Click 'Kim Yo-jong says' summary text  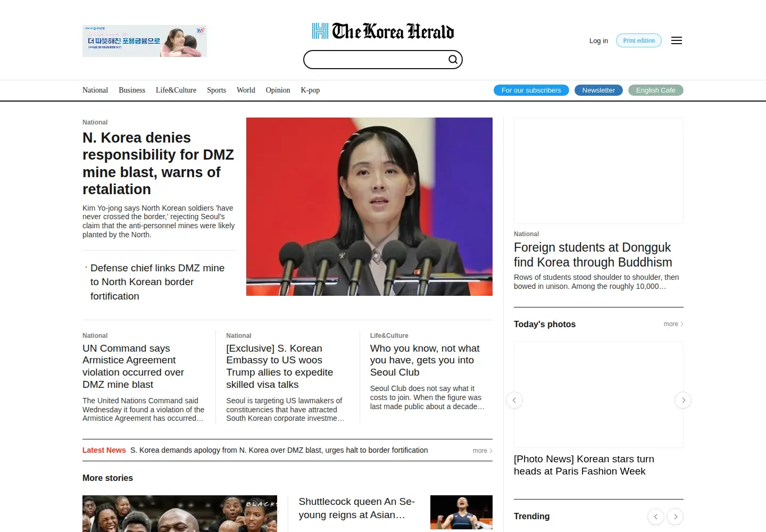click(x=159, y=221)
